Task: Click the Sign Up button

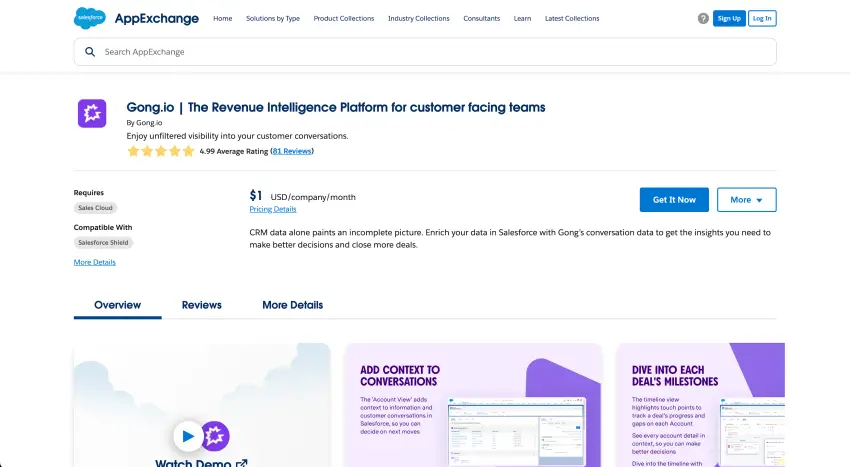Action: 729,18
